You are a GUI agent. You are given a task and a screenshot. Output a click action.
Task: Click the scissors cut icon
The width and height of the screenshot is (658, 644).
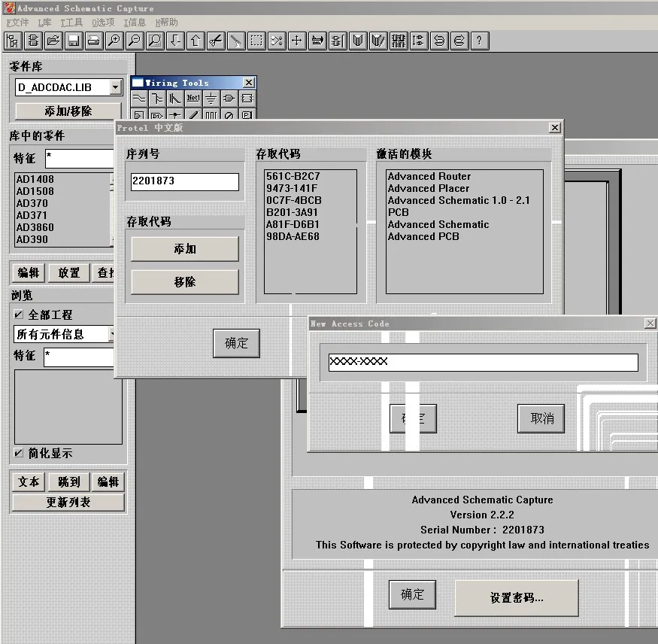(216, 41)
